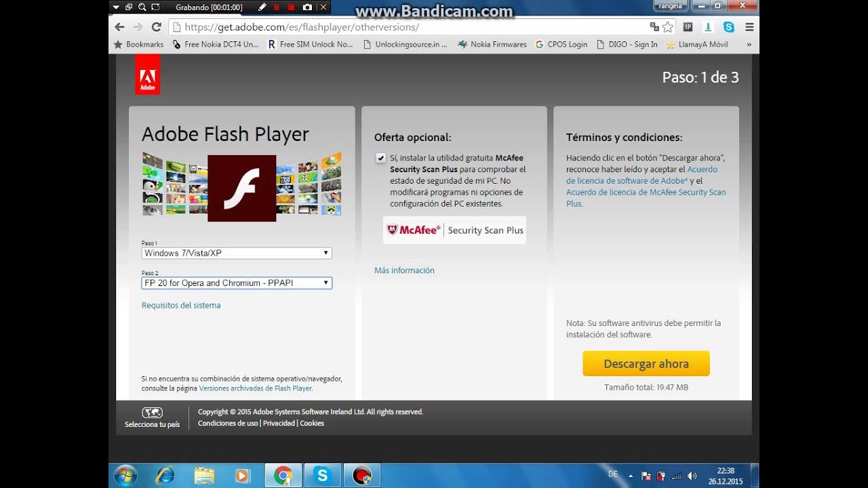Click Selecciona tu país map icon
The height and width of the screenshot is (488, 868).
[x=152, y=412]
